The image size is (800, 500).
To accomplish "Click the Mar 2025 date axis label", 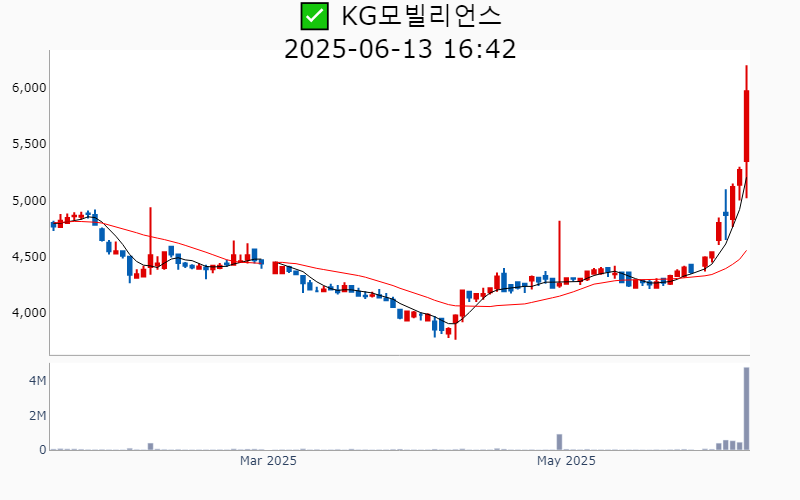I will 268,461.
